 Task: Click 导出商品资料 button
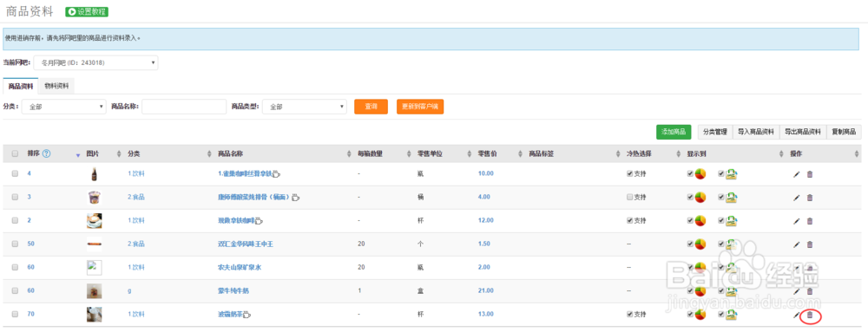click(x=803, y=132)
